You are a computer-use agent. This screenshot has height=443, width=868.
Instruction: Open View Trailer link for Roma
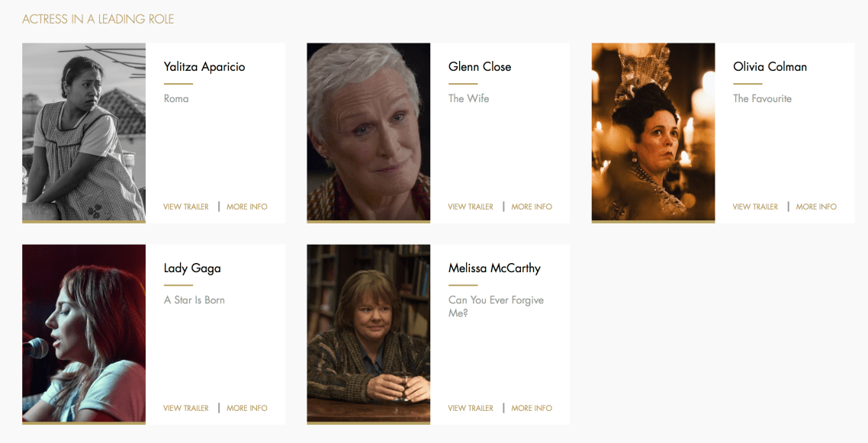186,207
